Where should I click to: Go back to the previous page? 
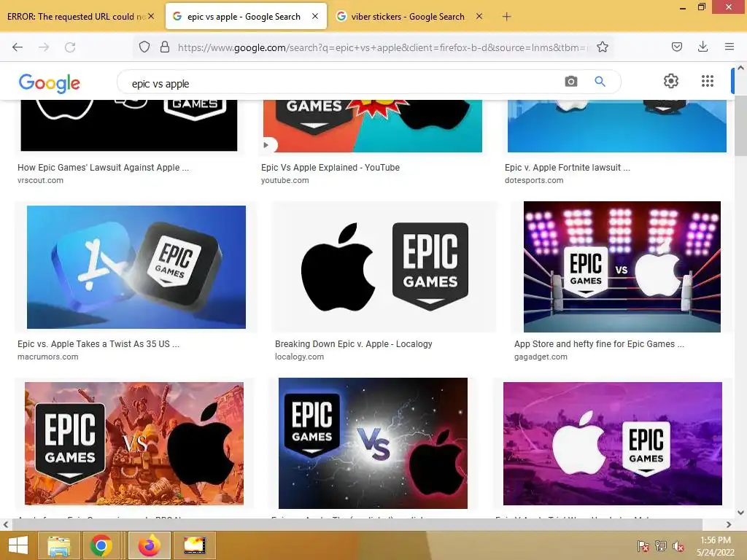pos(18,47)
